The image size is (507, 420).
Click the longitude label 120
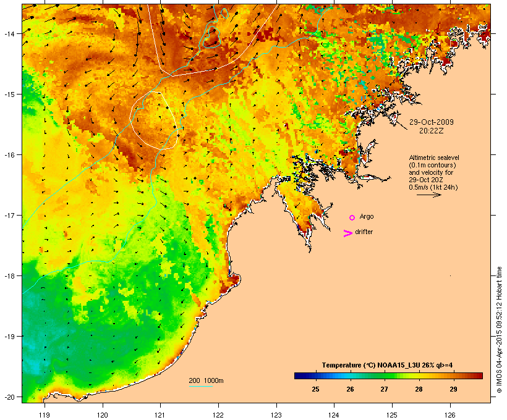tap(103, 415)
